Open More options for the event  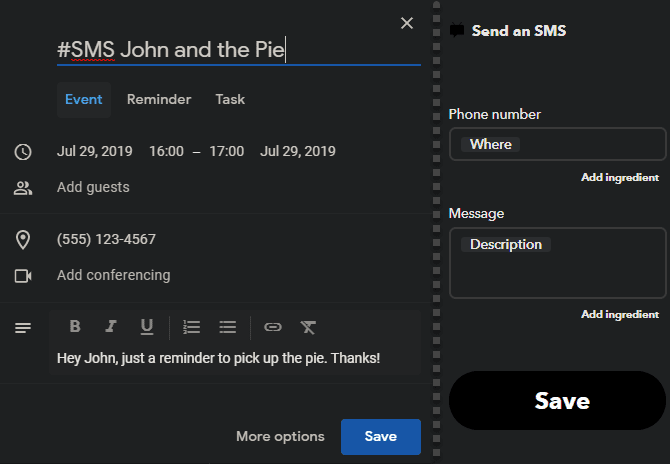point(280,437)
